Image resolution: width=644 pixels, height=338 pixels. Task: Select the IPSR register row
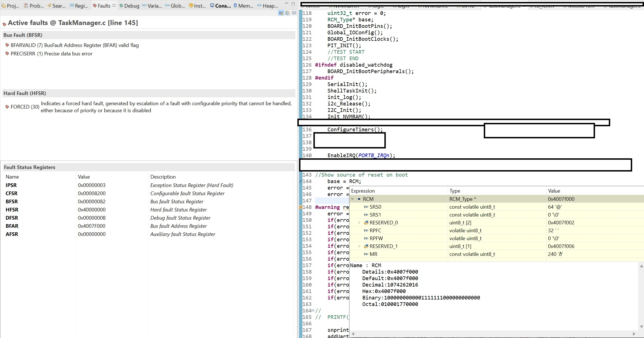point(148,185)
